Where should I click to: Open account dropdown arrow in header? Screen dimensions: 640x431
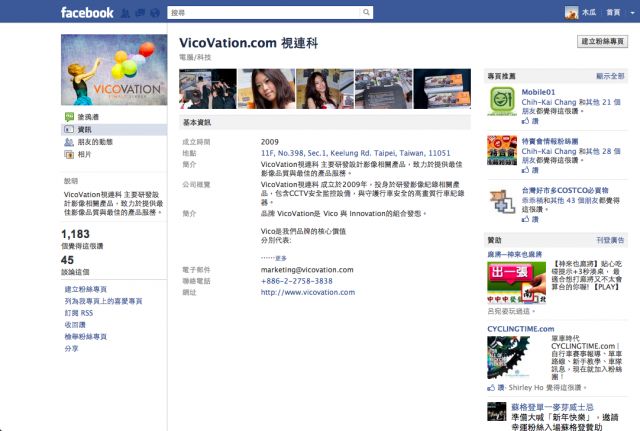pos(632,13)
